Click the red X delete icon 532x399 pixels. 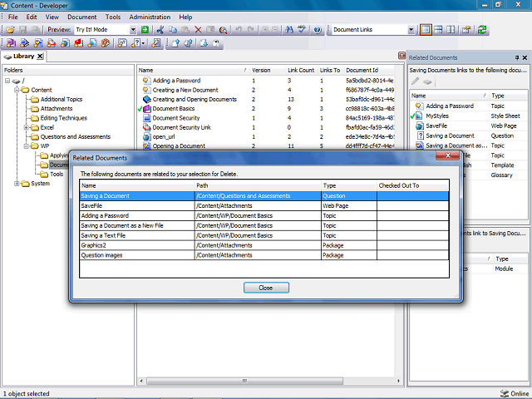pos(198,30)
